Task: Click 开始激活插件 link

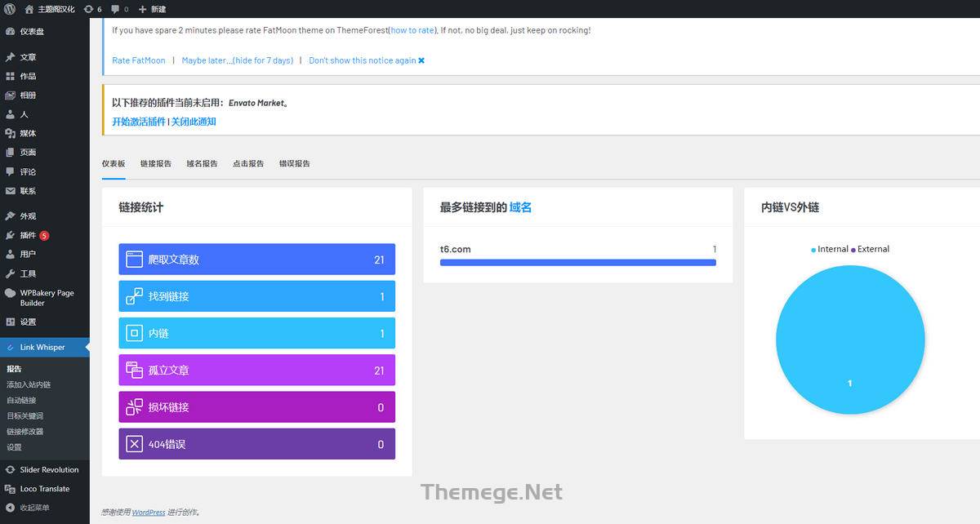Action: [139, 122]
